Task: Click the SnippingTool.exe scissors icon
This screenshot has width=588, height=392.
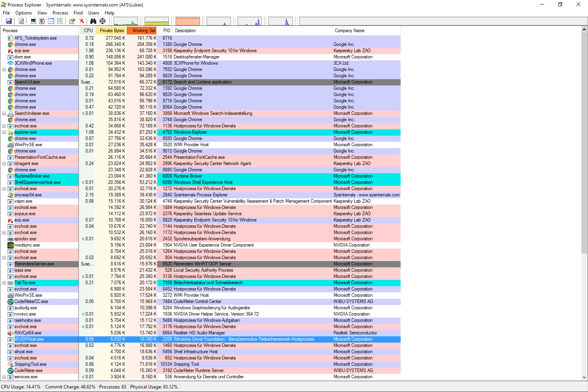Action: pyautogui.click(x=11, y=364)
